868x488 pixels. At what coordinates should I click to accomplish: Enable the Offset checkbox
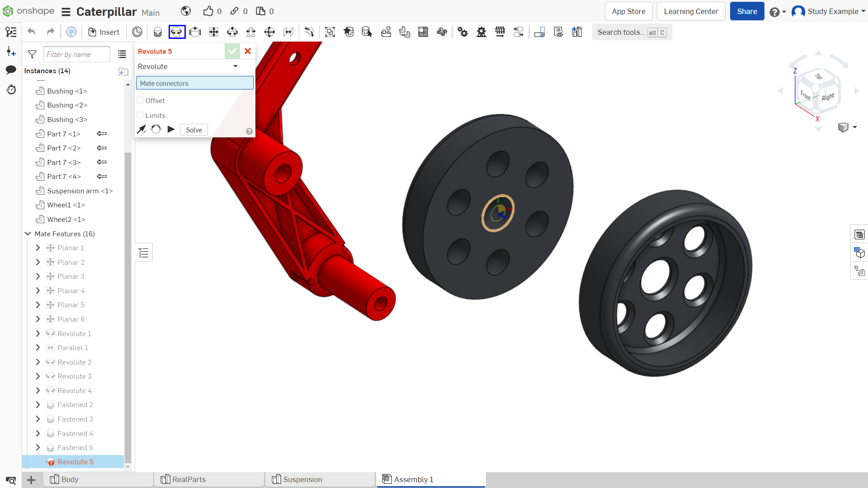click(x=140, y=100)
